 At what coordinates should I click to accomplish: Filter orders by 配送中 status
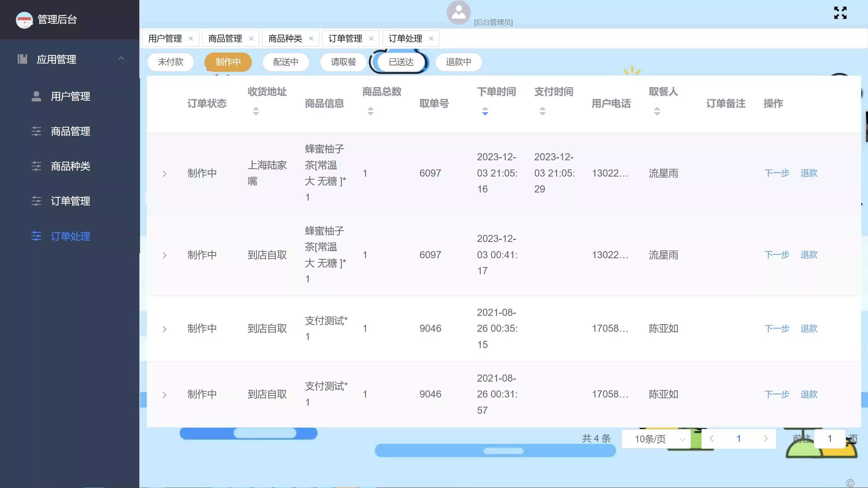pos(286,62)
